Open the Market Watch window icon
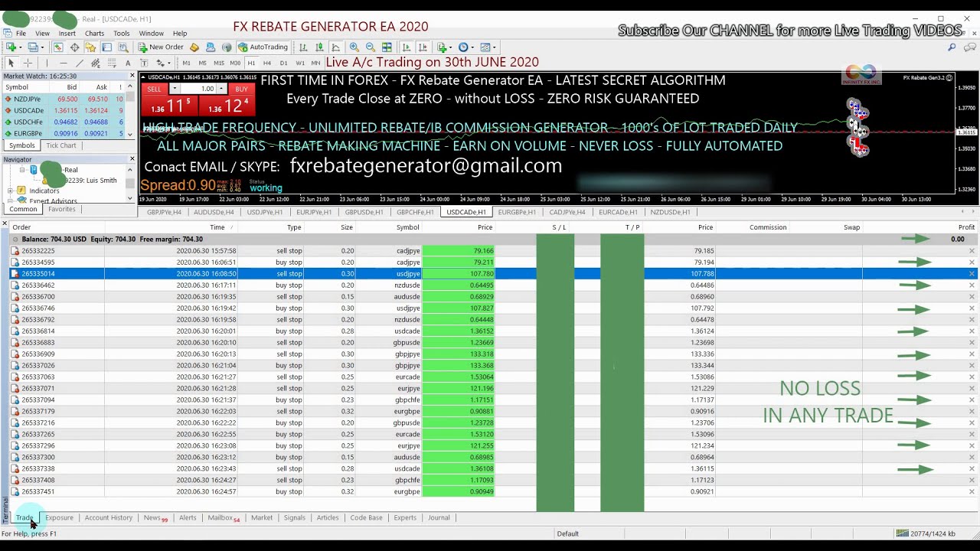The image size is (980, 551). (x=58, y=47)
